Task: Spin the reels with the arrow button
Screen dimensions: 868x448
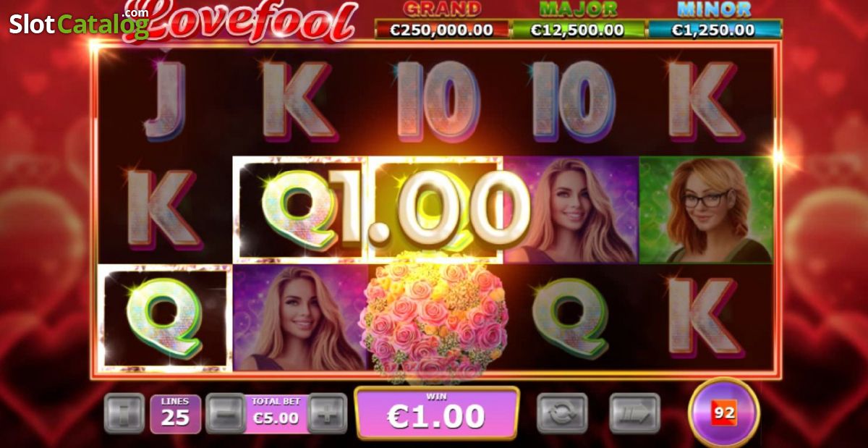Action: (x=634, y=413)
